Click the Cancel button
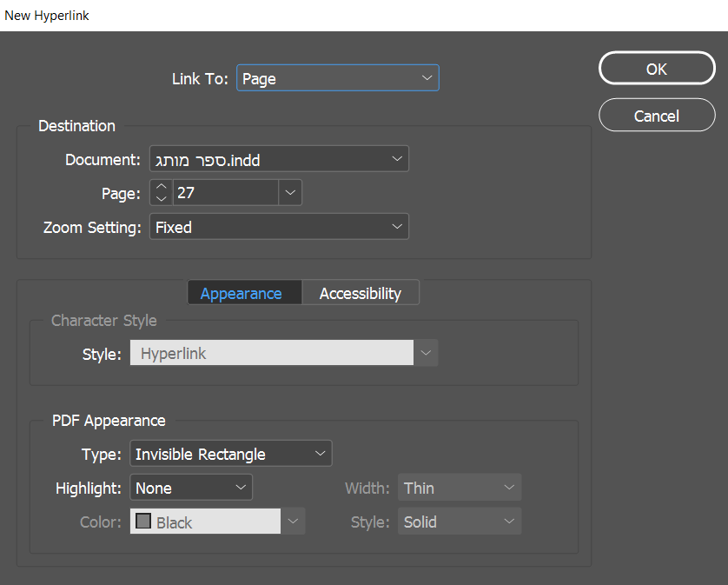This screenshot has height=585, width=728. [657, 116]
